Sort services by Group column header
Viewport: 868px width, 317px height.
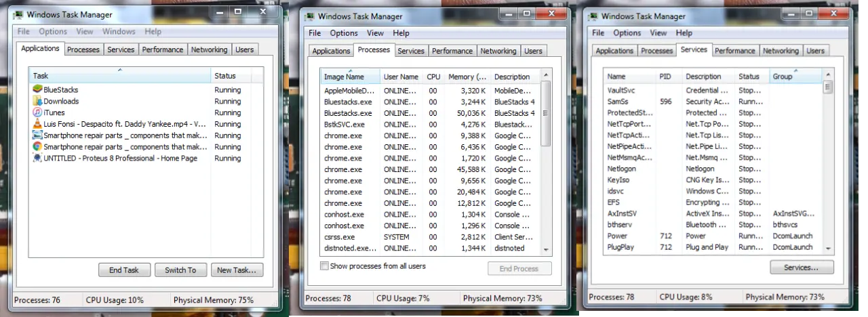coord(795,76)
